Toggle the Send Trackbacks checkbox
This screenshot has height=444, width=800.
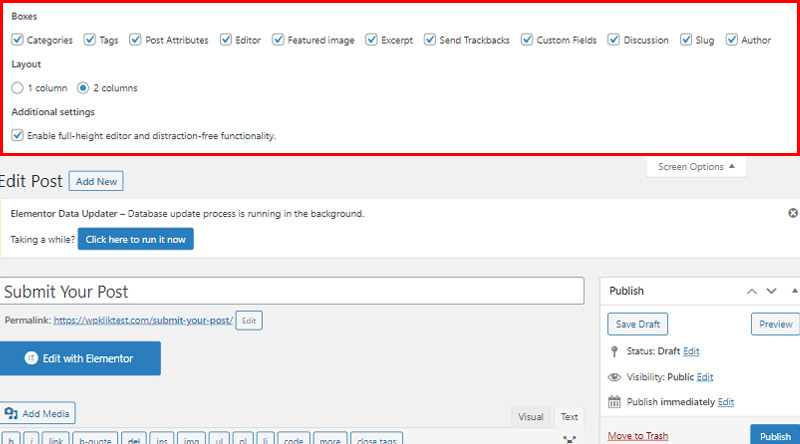[x=430, y=40]
